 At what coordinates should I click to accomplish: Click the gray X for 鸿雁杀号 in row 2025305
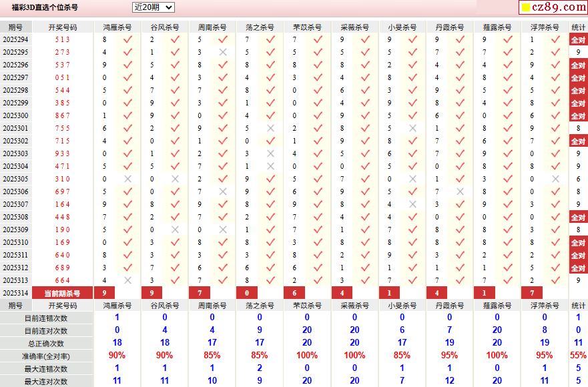click(x=127, y=179)
